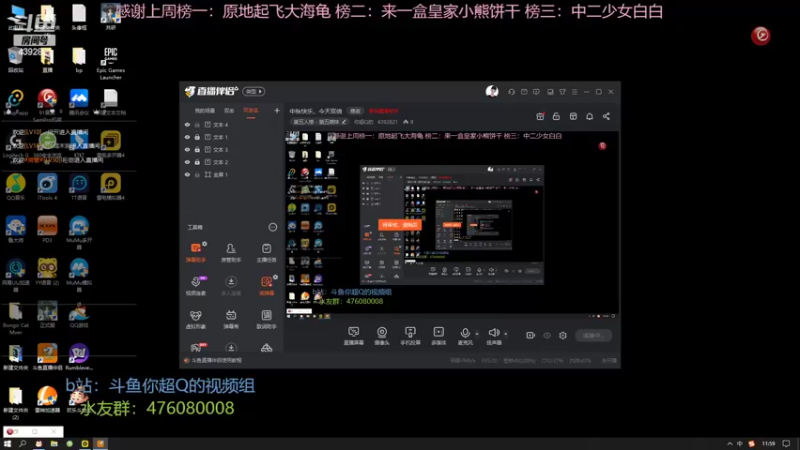Image resolution: width=800 pixels, height=450 pixels.
Task: Click the floating red circular button top right
Action: 761,35
